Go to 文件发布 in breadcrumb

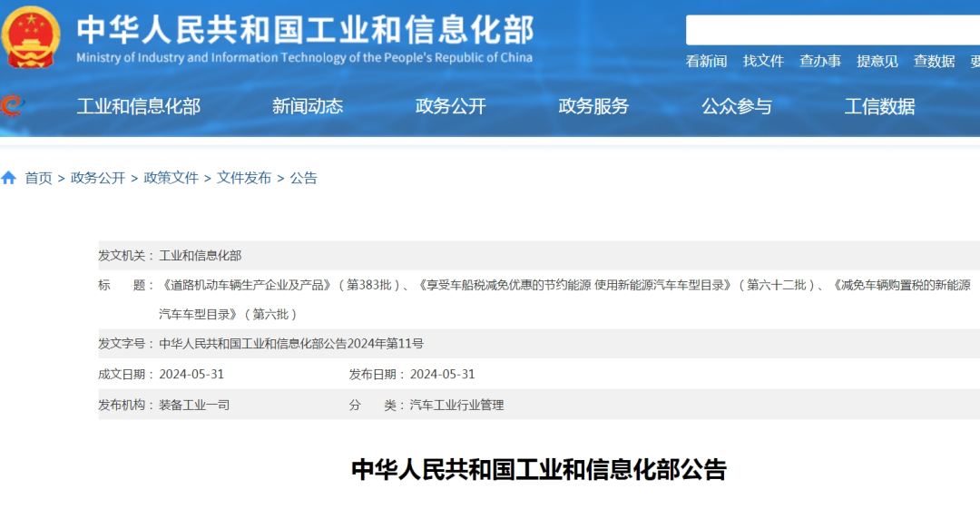point(244,178)
